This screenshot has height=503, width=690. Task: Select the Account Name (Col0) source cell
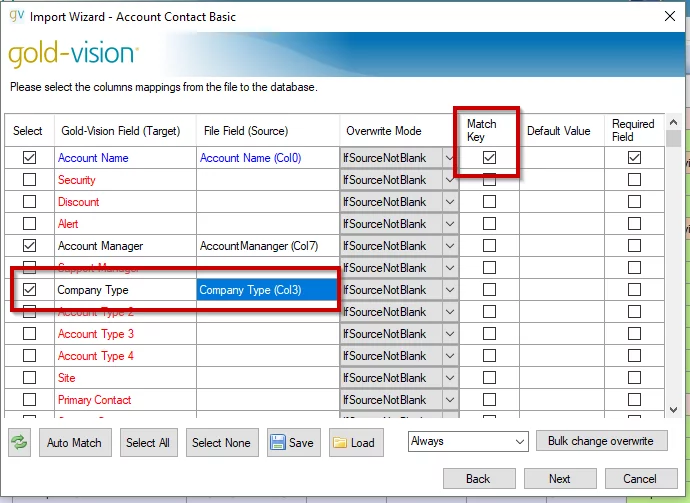click(268, 158)
